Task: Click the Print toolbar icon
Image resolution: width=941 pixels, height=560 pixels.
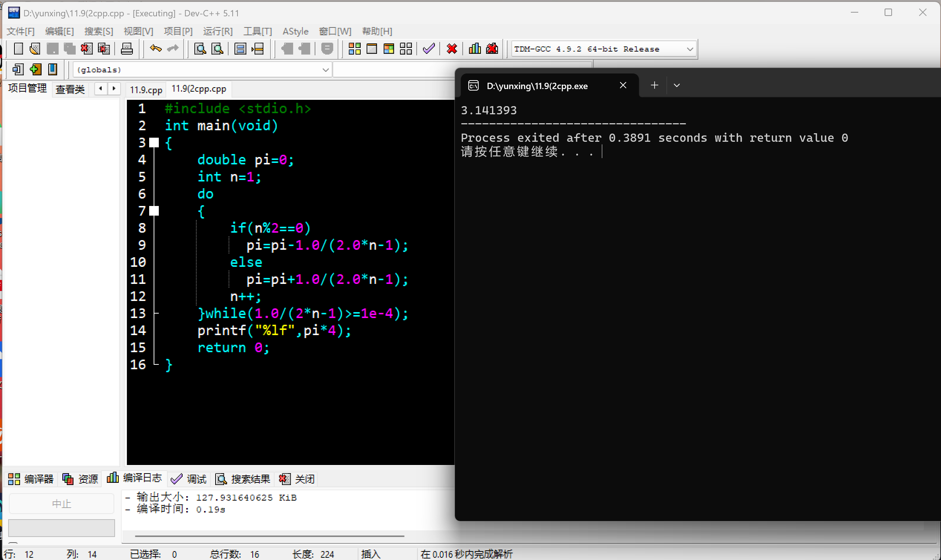Action: tap(127, 49)
